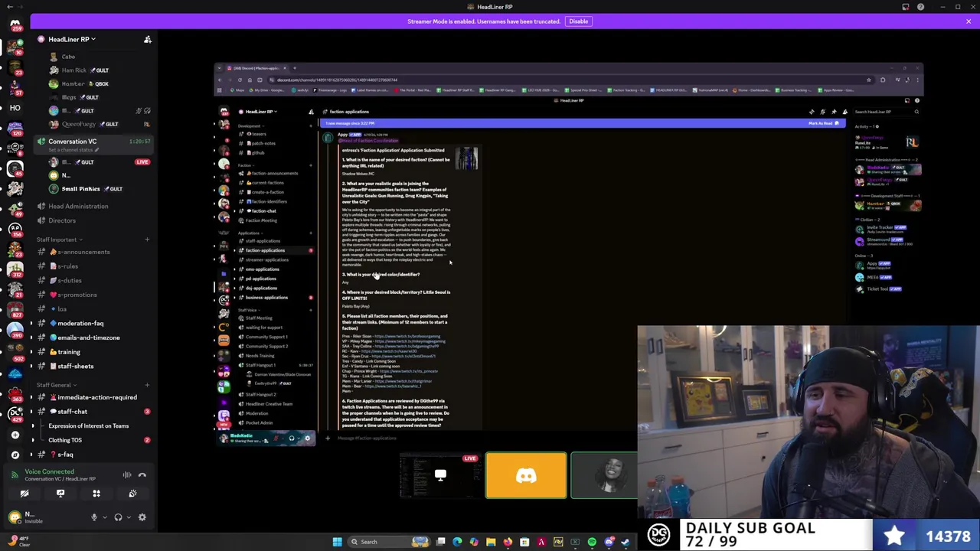Open the server icon with the 827 badge

pyautogui.click(x=15, y=309)
